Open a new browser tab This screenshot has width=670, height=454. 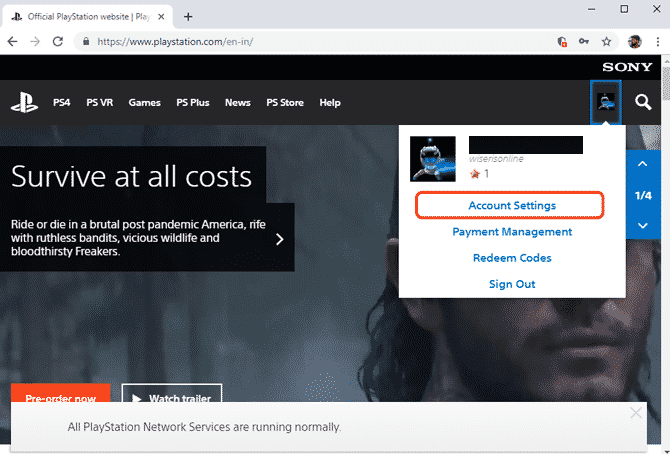[188, 17]
